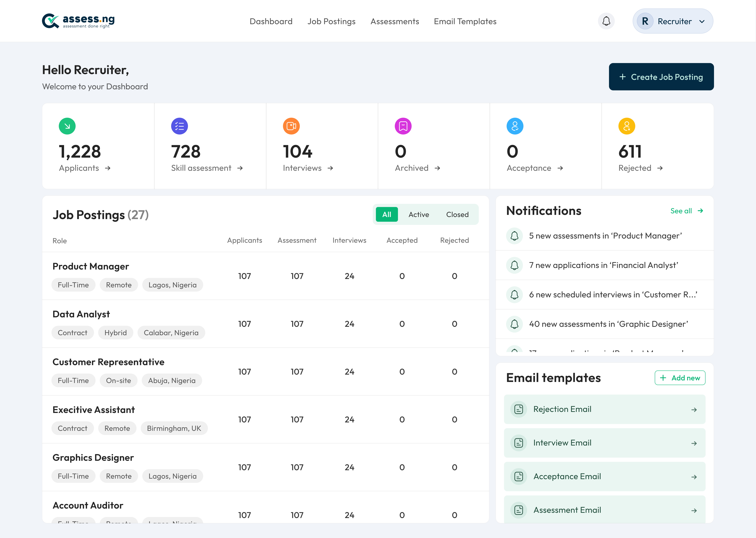Click the arrow beside Rejected label
Image resolution: width=756 pixels, height=538 pixels.
click(x=660, y=168)
